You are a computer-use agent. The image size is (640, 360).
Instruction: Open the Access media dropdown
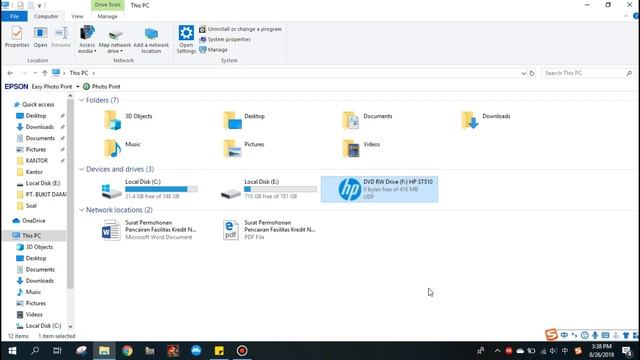[x=87, y=40]
